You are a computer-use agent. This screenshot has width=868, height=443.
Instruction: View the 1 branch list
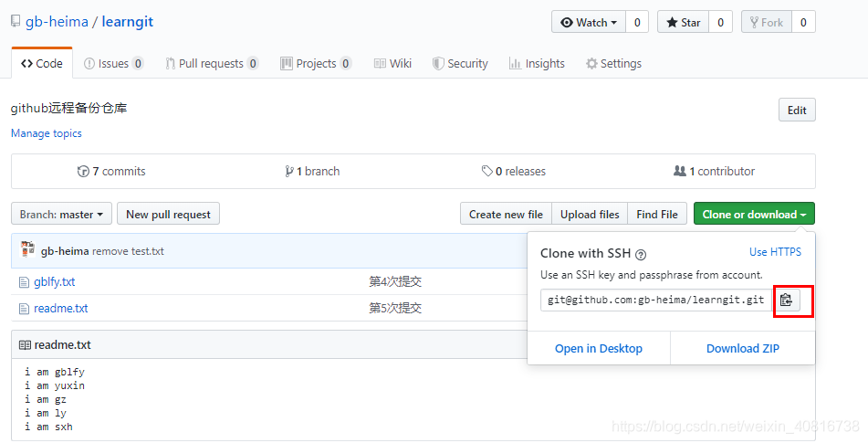(312, 172)
